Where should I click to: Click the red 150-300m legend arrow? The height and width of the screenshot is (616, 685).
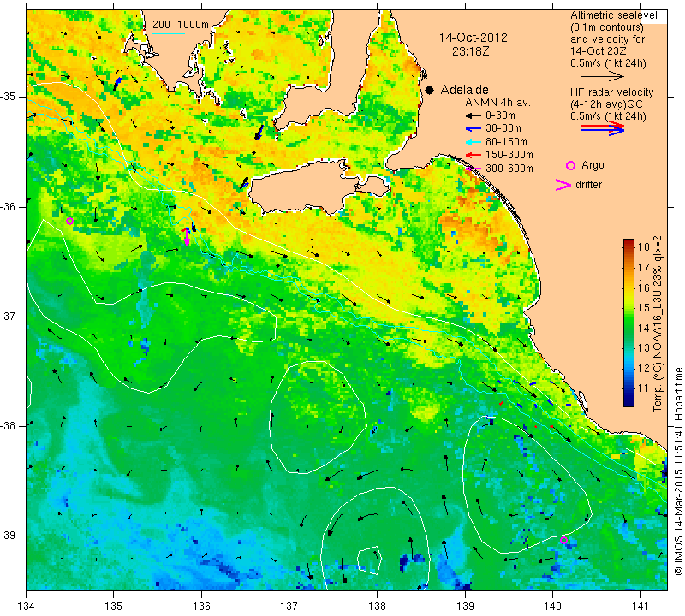tap(474, 155)
